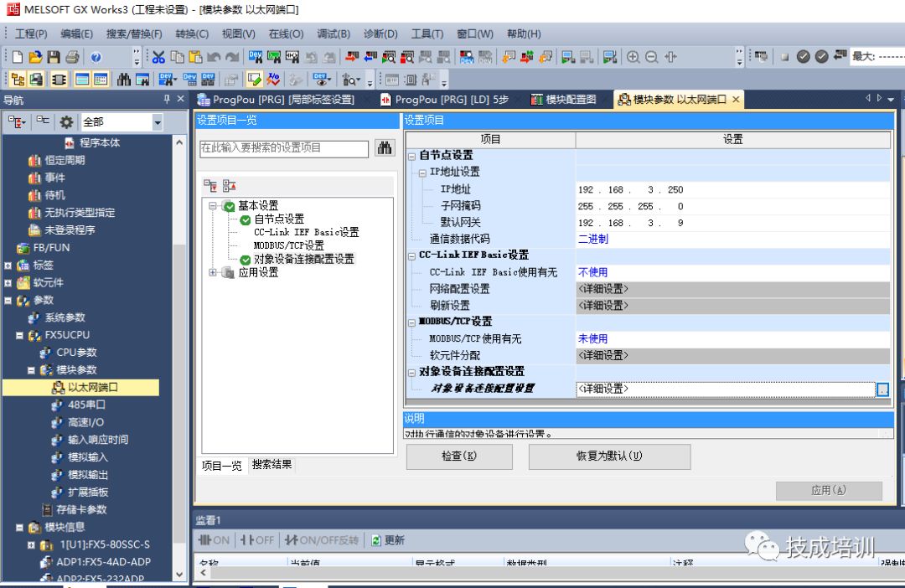Save the project with the floppy disk icon
The height and width of the screenshot is (588, 905).
pos(54,57)
